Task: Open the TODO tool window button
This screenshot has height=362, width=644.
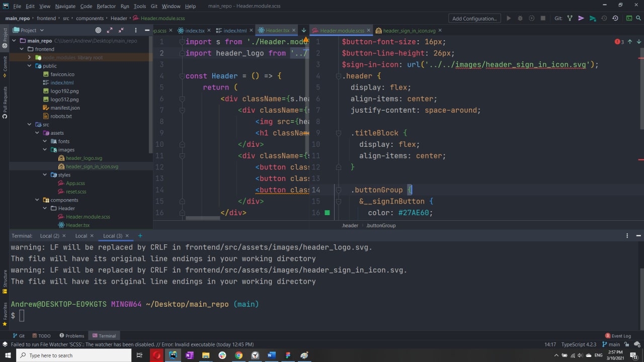Action: pyautogui.click(x=41, y=336)
